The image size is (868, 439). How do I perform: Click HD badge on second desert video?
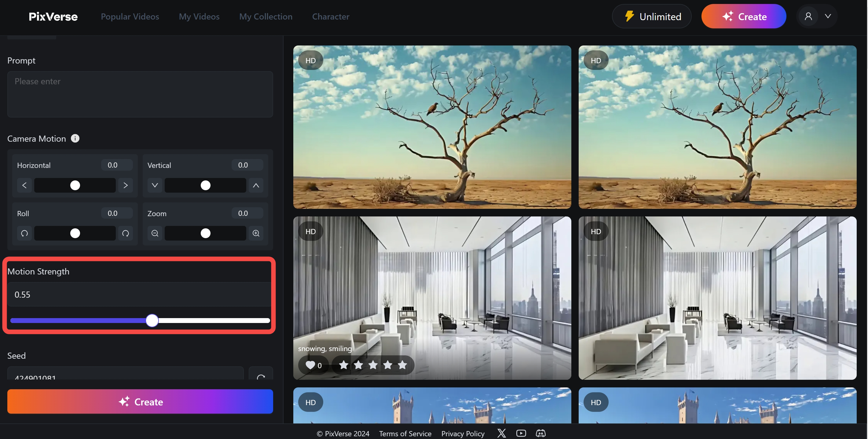pos(596,60)
